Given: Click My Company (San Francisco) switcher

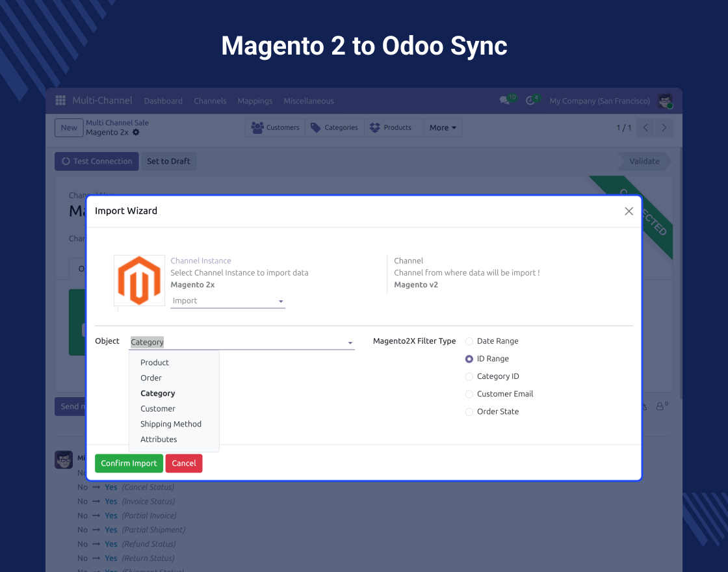Looking at the screenshot, I should pyautogui.click(x=599, y=101).
